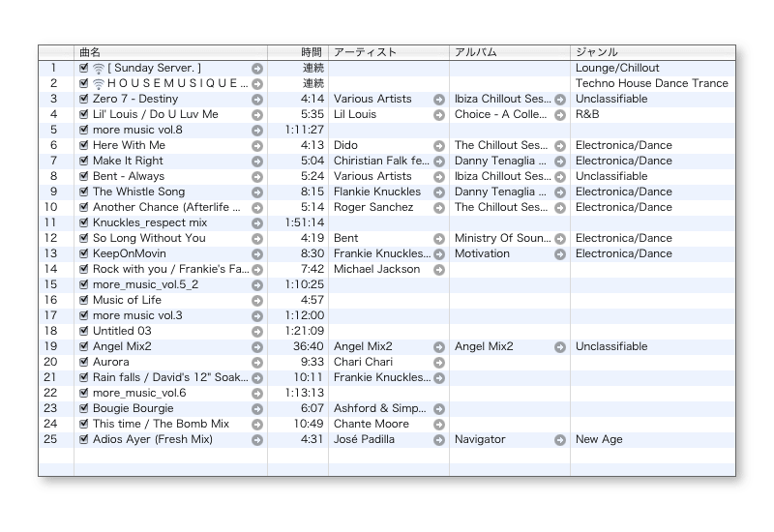Click arrow icon beside Untitled 03 title
This screenshot has height=532, width=774.
[x=257, y=332]
